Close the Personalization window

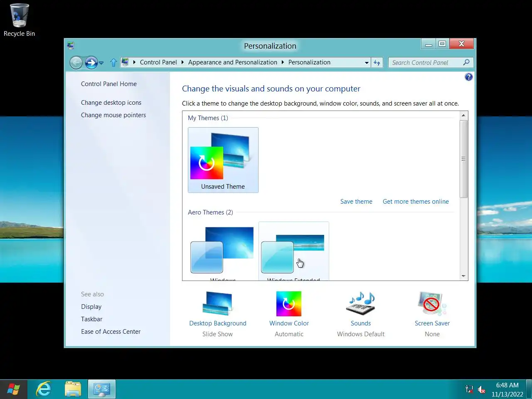461,44
